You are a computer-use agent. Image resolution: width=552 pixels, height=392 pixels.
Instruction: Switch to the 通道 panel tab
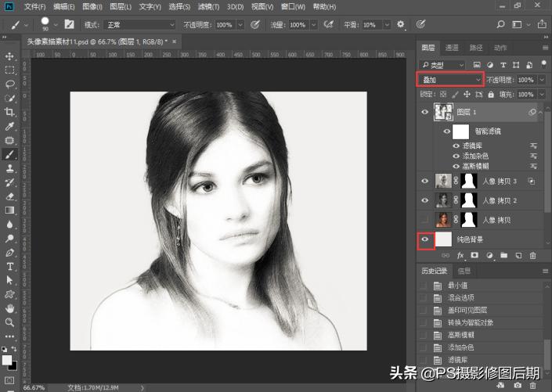452,48
